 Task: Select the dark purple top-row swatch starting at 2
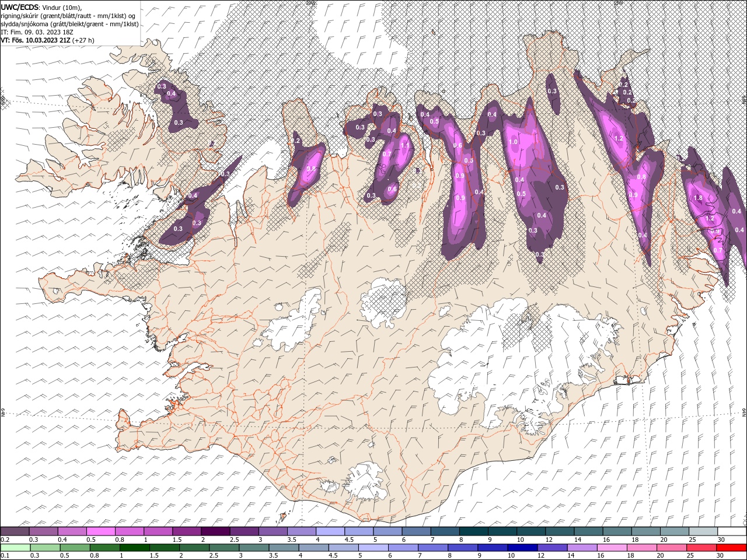click(x=215, y=531)
